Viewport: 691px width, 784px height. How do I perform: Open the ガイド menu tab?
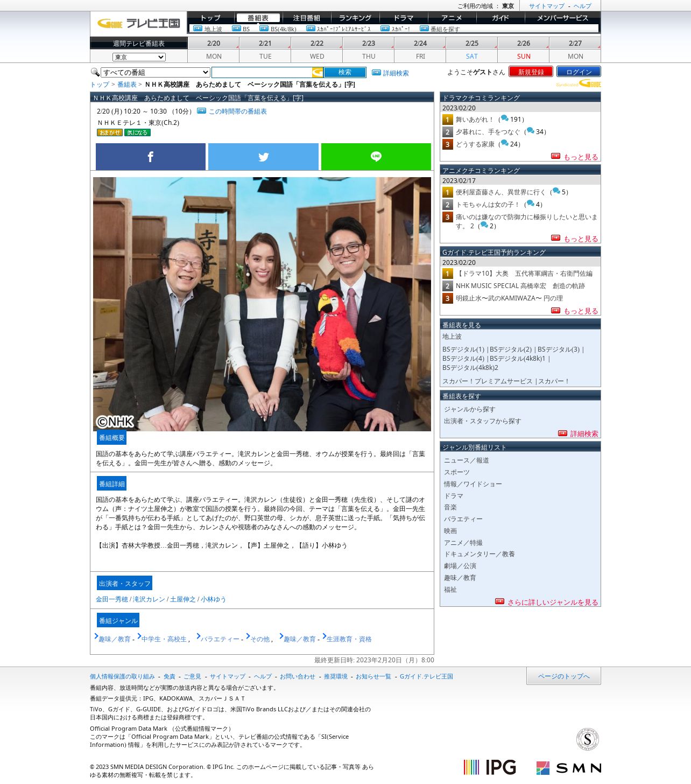[x=500, y=18]
